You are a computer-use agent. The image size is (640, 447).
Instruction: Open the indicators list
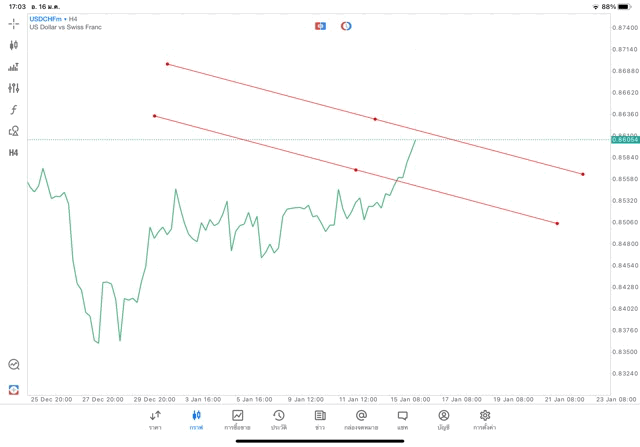pyautogui.click(x=13, y=67)
